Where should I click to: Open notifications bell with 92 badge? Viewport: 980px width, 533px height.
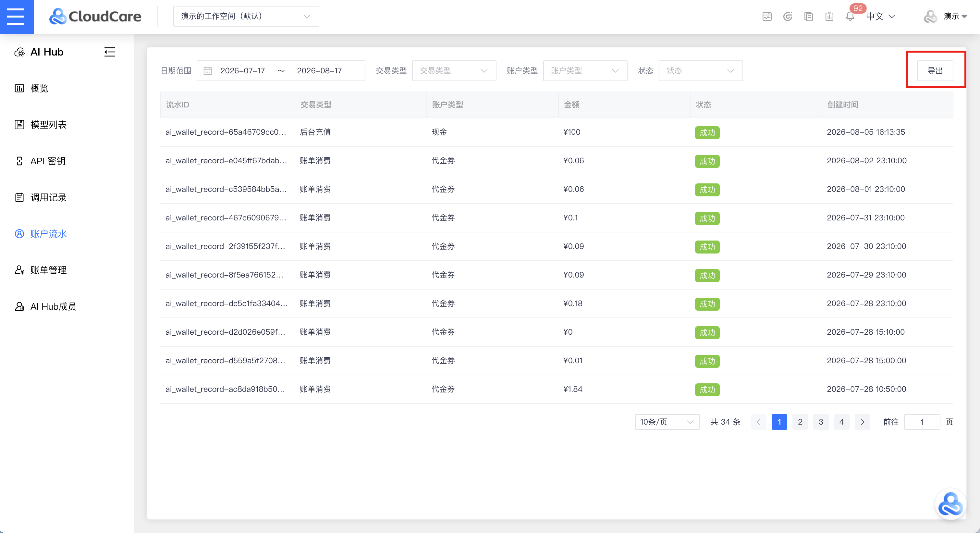pos(850,16)
